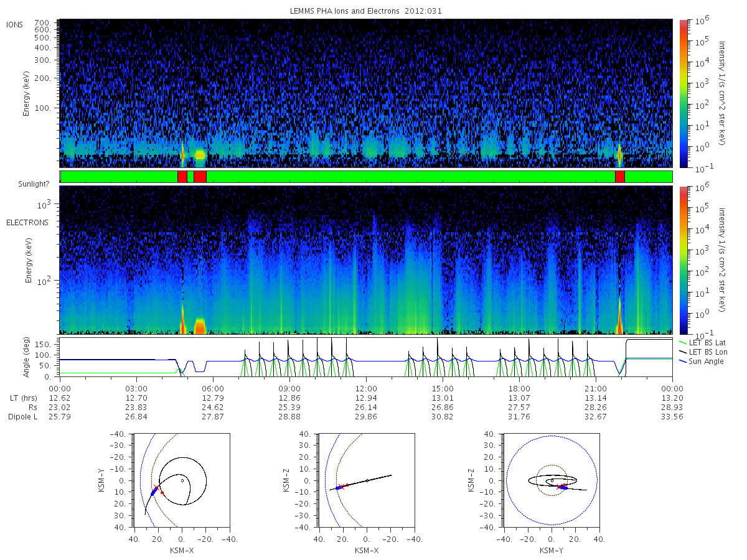
Task: Click the electrons intensity color bar
Action: click(683, 259)
